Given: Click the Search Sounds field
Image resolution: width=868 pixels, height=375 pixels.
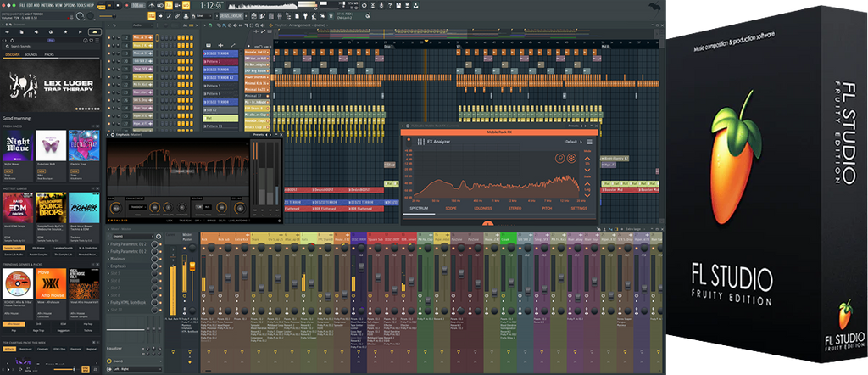Looking at the screenshot, I should point(50,47).
